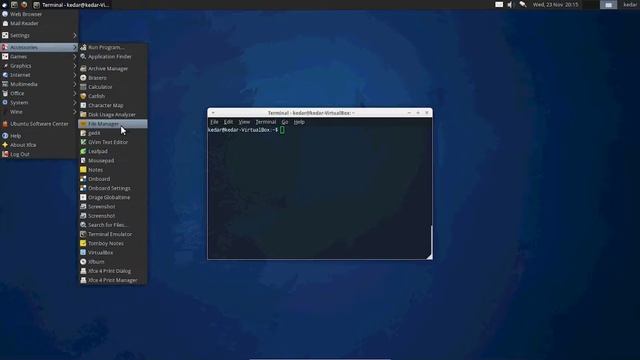
Task: Select Terminal window button in taskbar
Action: 72,5
